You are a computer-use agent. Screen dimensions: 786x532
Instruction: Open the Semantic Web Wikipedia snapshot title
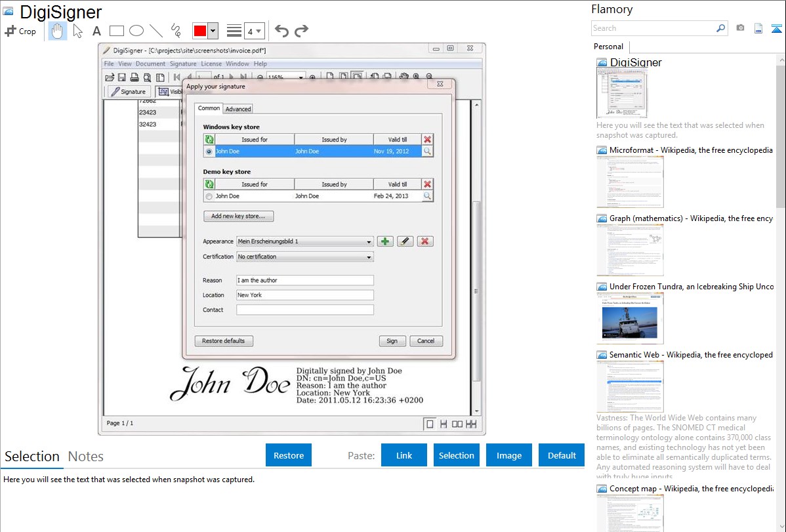pyautogui.click(x=691, y=355)
